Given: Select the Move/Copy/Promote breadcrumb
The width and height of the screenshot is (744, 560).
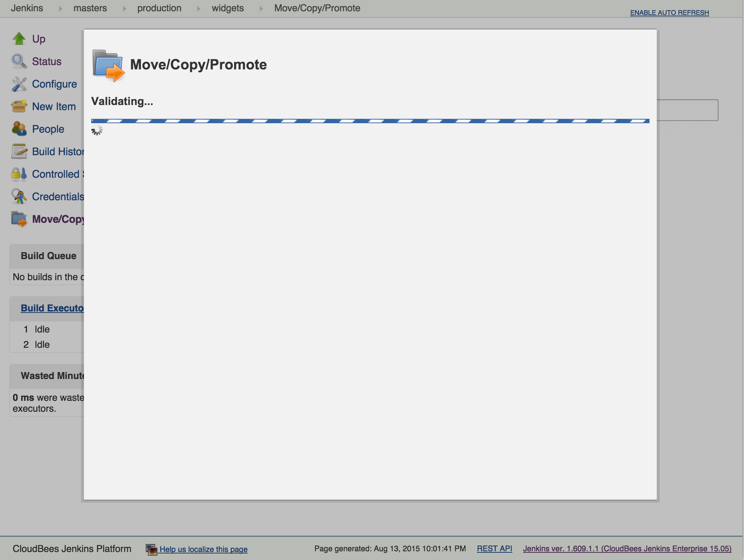Looking at the screenshot, I should click(x=317, y=8).
